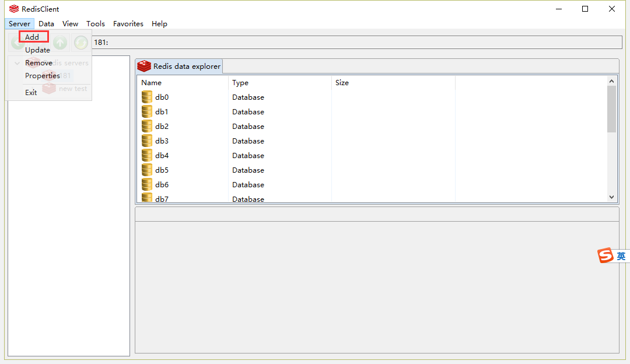Viewport: 630px width, 364px height.
Task: Select the db3 name text
Action: pyautogui.click(x=162, y=141)
